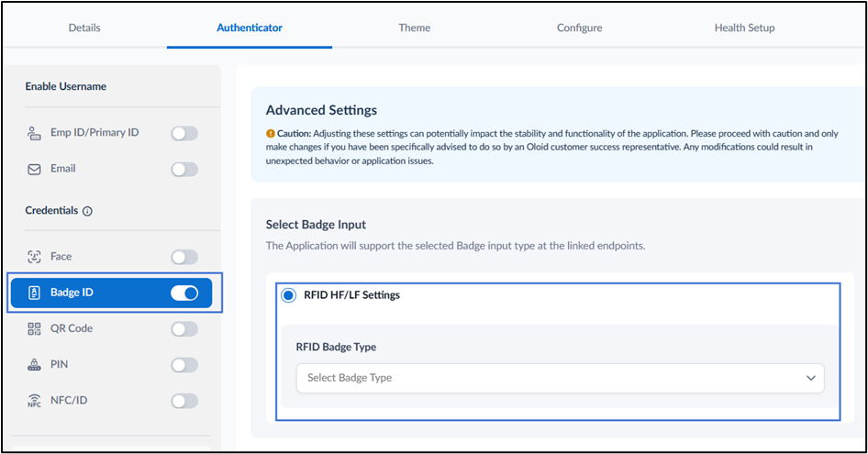Enable the NFC/ID toggle
Image resolution: width=868 pixels, height=454 pixels.
(184, 401)
